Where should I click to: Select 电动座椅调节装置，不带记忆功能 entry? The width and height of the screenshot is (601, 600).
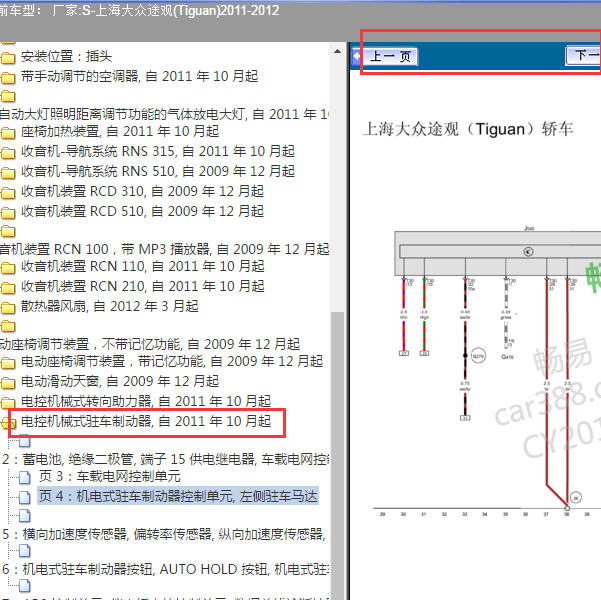point(150,344)
